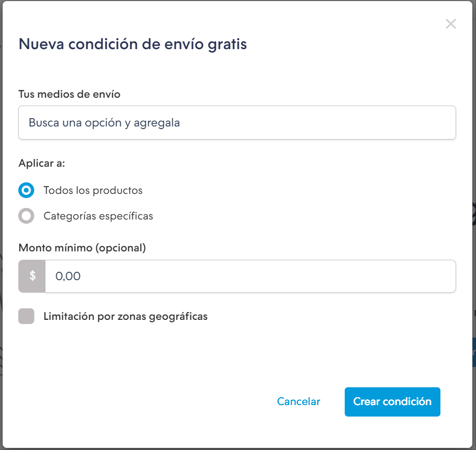476x450 pixels.
Task: Click the partially hidden blue button behind dialog
Action: coord(474,352)
